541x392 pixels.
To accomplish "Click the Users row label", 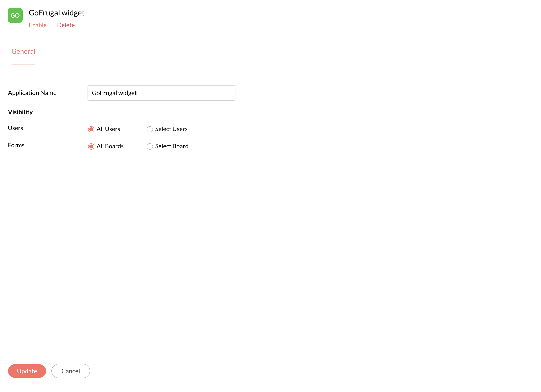I will point(15,128).
